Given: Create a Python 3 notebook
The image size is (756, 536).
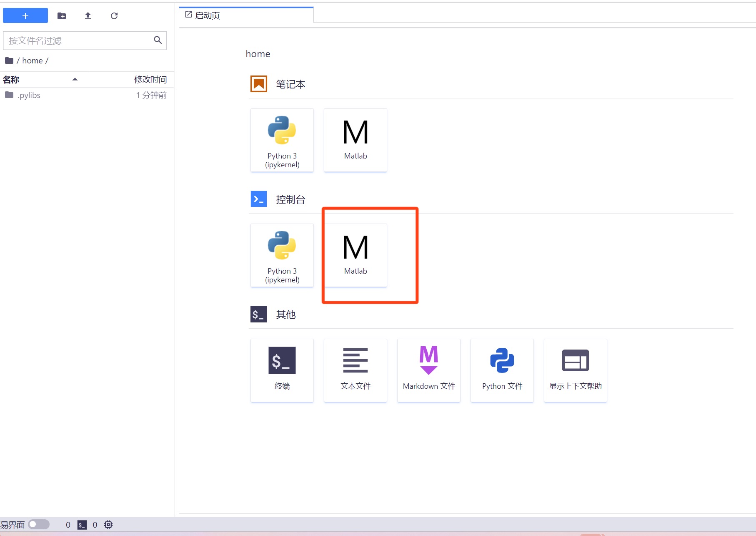Looking at the screenshot, I should [x=282, y=140].
